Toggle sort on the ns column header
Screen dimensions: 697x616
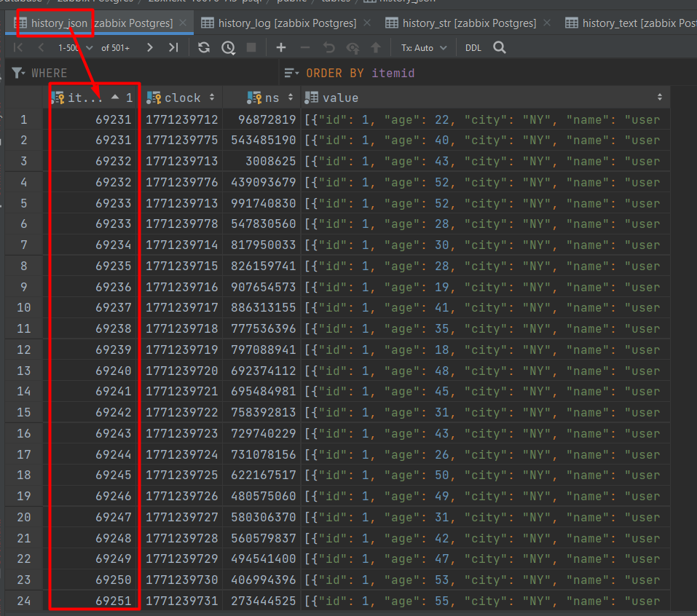pos(291,98)
